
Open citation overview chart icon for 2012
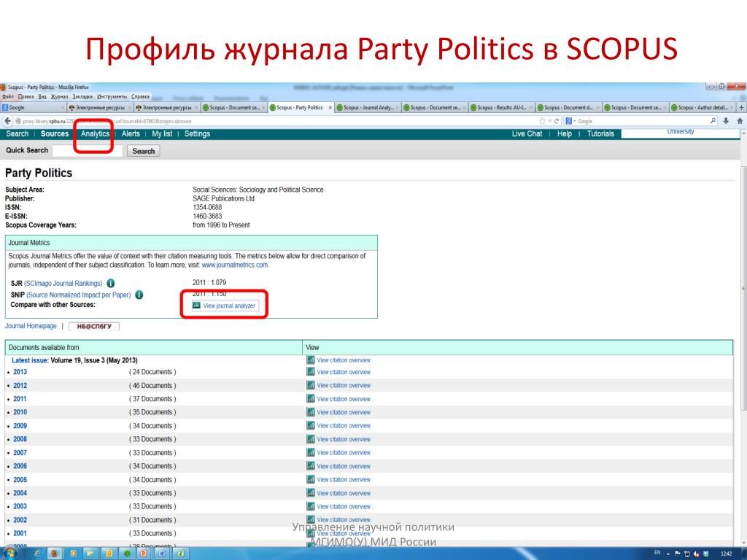click(x=311, y=385)
